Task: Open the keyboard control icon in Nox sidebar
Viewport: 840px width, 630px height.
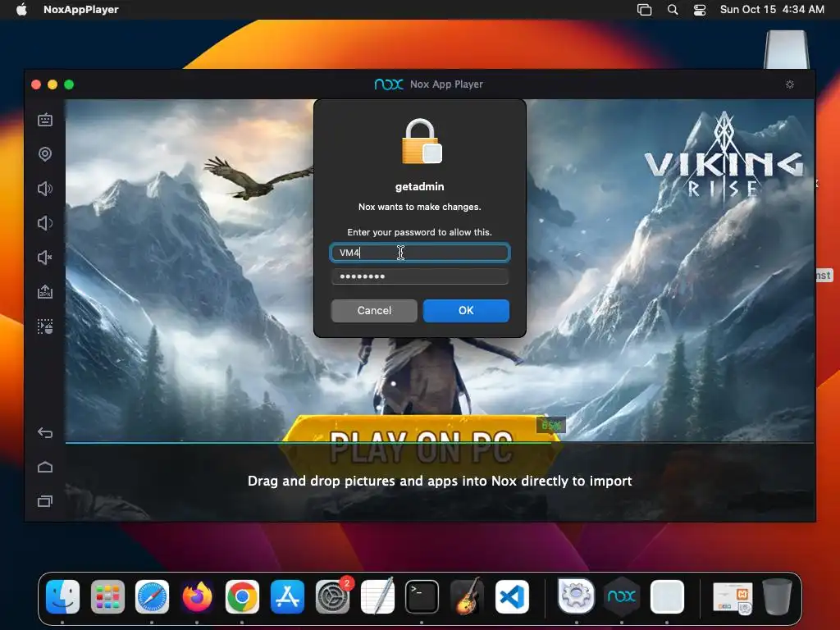Action: tap(45, 120)
